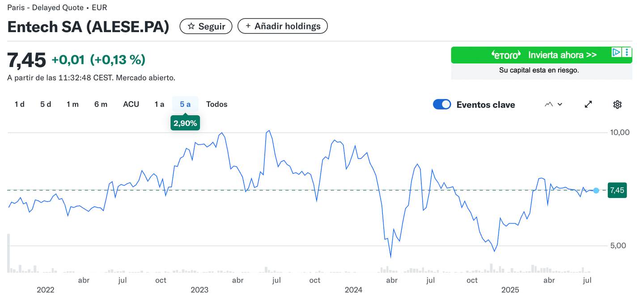Screen dimensions: 644x299
Task: Open the chart type dropdown
Action: point(553,105)
